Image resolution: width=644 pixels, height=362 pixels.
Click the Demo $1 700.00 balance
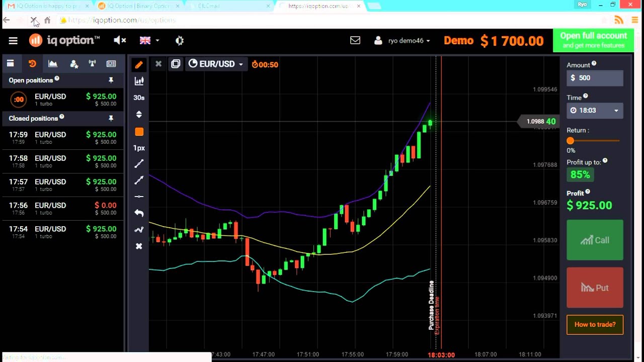pyautogui.click(x=493, y=41)
